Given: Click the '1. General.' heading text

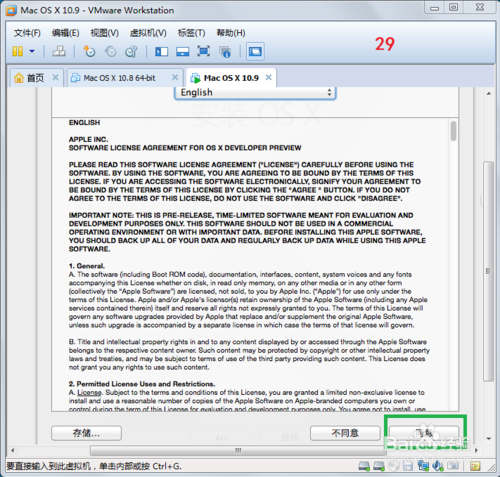Looking at the screenshot, I should [87, 266].
